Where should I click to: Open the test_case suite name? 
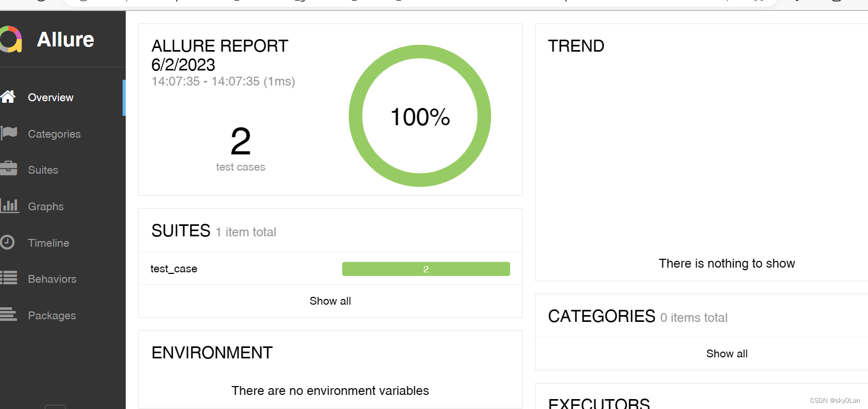[174, 269]
